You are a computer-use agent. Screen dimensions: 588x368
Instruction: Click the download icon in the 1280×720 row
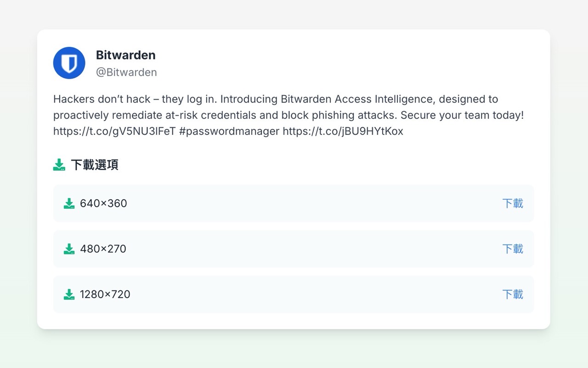coord(69,294)
